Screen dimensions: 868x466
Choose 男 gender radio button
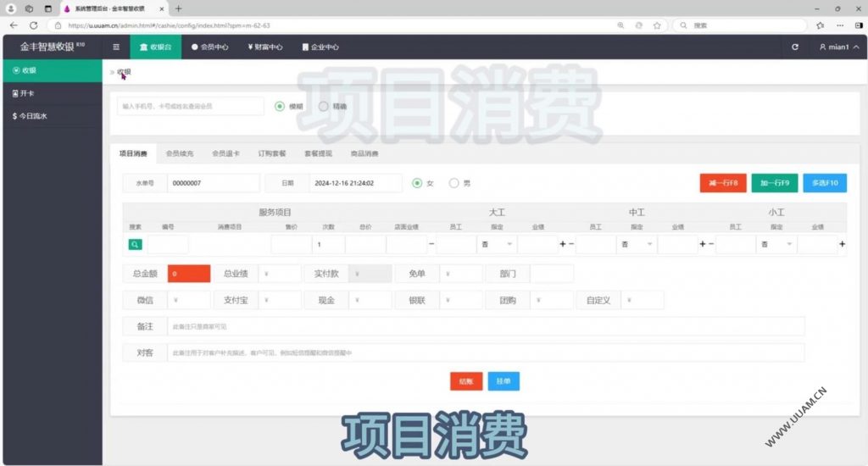(x=453, y=183)
